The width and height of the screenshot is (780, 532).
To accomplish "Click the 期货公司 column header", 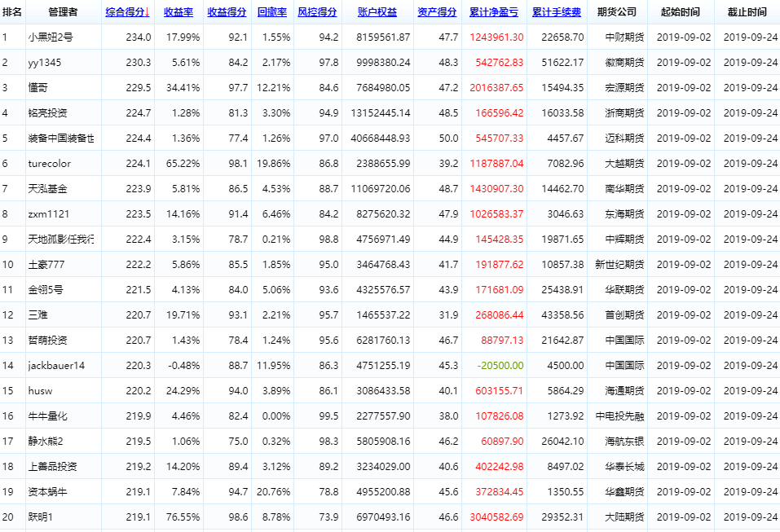I will [617, 12].
